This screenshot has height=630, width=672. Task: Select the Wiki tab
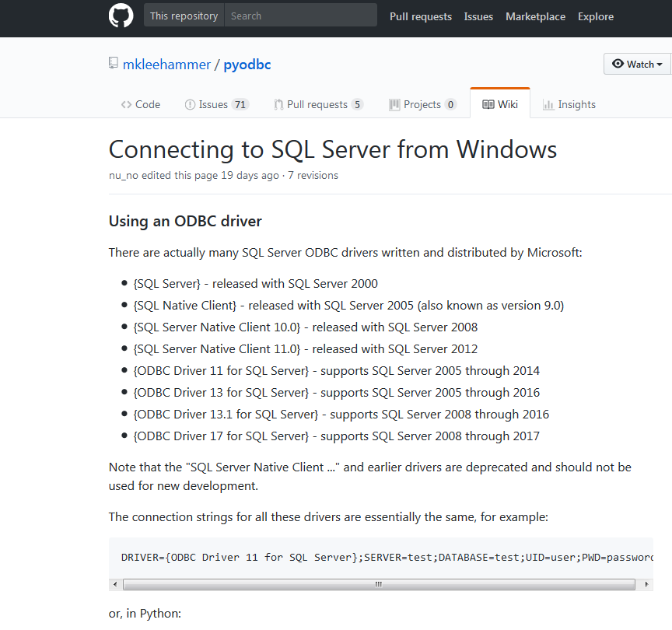[499, 104]
